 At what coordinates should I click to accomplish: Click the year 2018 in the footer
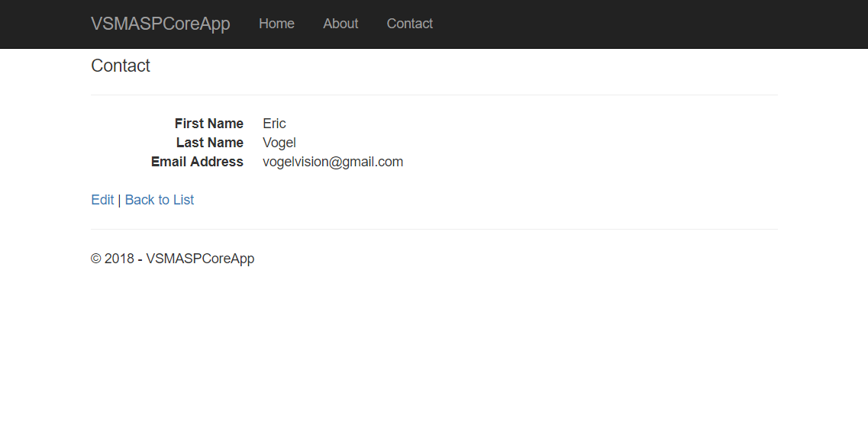pyautogui.click(x=119, y=259)
